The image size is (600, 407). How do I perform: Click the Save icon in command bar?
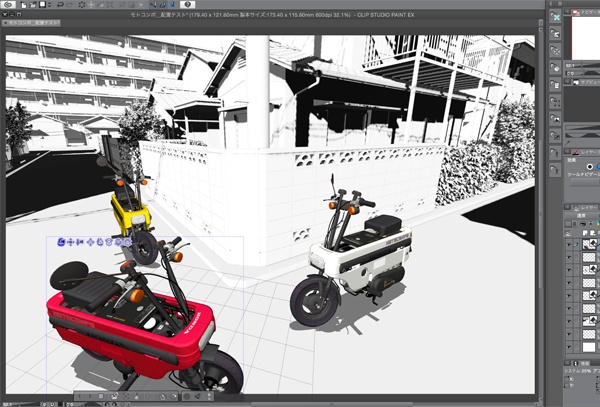pyautogui.click(x=42, y=5)
